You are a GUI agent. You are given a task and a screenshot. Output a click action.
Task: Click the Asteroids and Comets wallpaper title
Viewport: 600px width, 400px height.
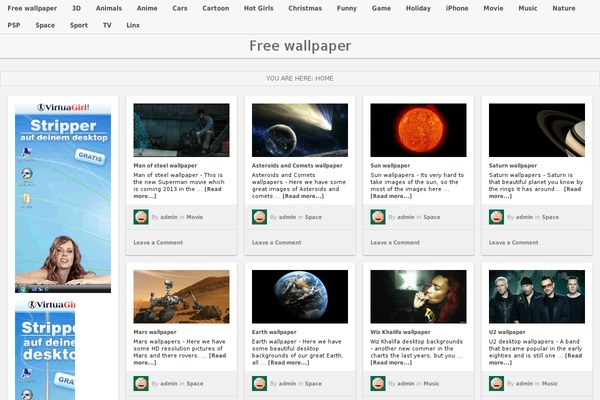pyautogui.click(x=297, y=166)
